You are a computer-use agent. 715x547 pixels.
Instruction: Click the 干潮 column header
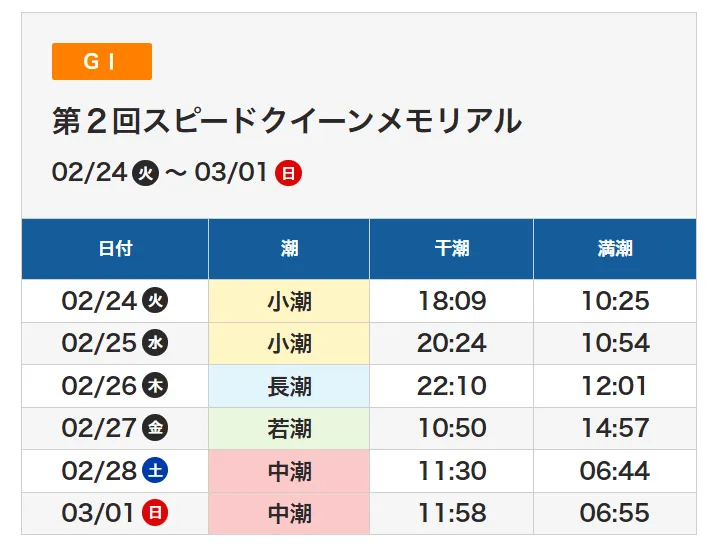451,248
